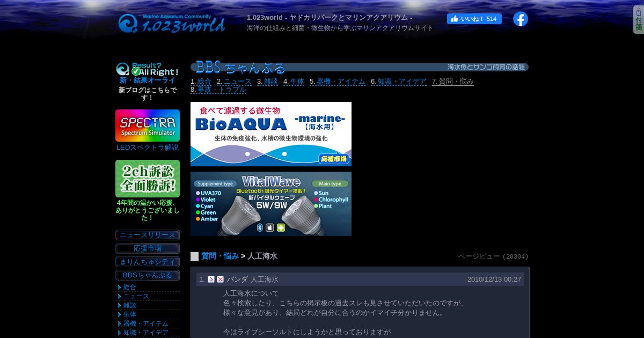Open the ニュースリリース sidebar button
Image resolution: width=644 pixels, height=338 pixels.
tap(148, 235)
